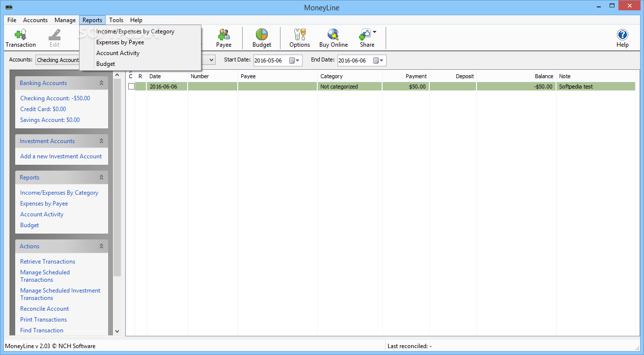Sort by the Payment column header

coord(406,76)
